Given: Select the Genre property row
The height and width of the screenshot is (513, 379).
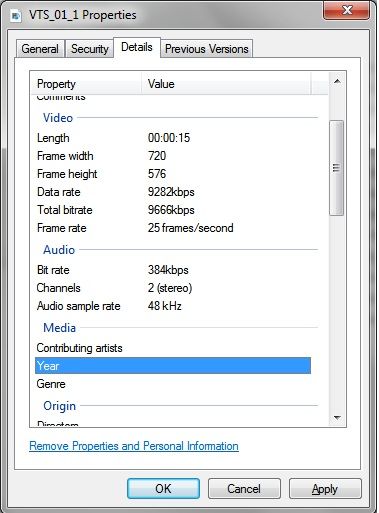Looking at the screenshot, I should coord(173,384).
